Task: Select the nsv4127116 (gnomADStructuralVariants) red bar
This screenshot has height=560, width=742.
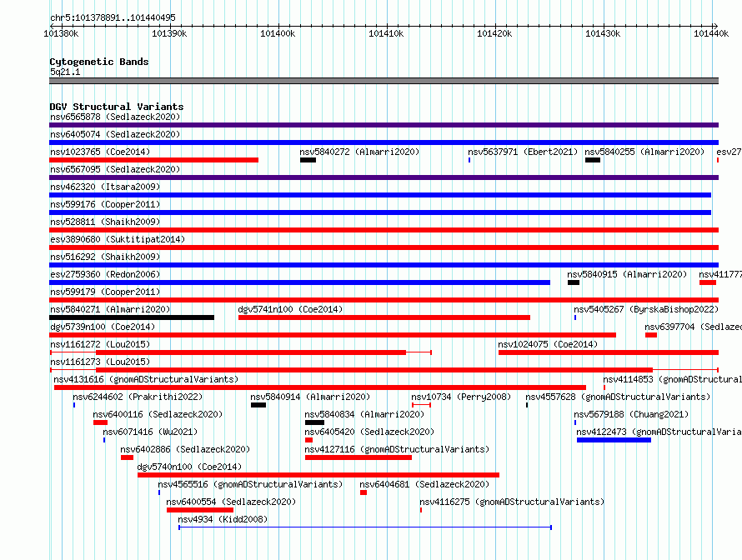Action: [x=358, y=457]
